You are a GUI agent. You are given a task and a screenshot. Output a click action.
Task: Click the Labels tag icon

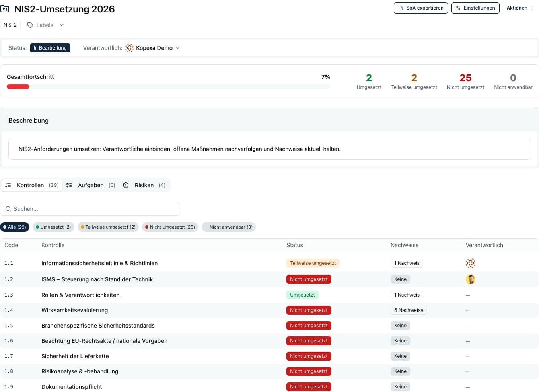coord(30,25)
